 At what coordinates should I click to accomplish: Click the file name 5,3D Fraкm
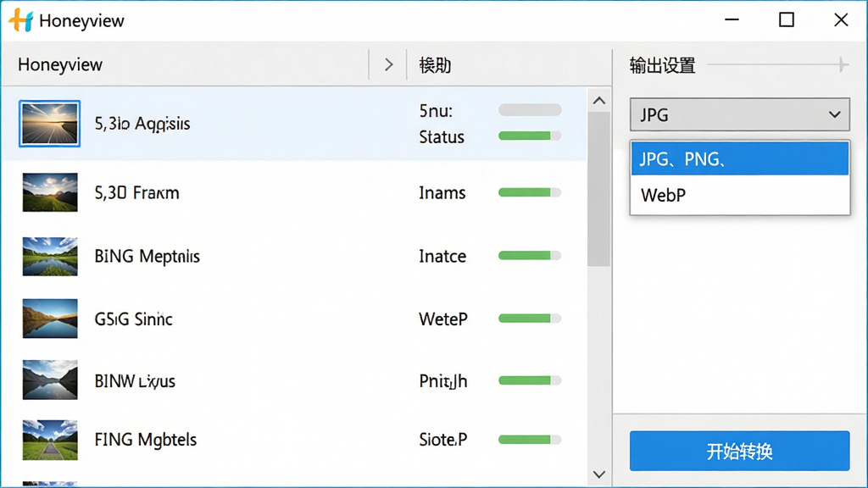(136, 192)
